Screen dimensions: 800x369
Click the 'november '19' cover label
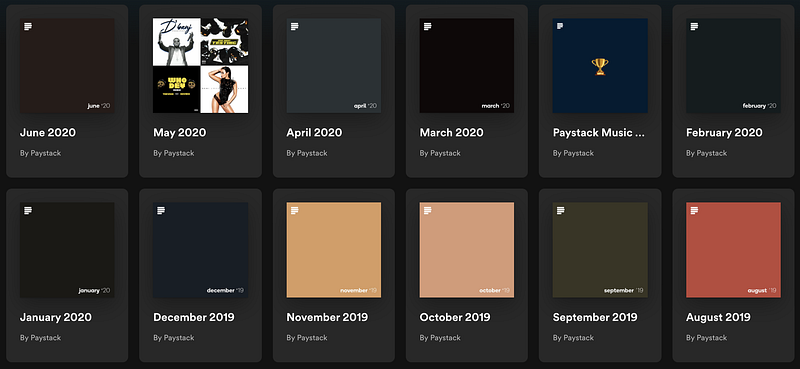[358, 290]
